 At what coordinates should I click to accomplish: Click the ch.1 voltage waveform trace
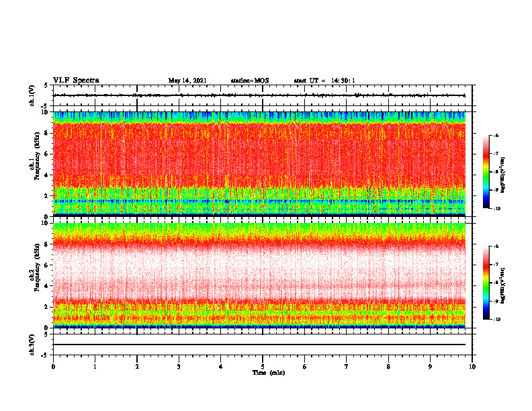point(259,95)
